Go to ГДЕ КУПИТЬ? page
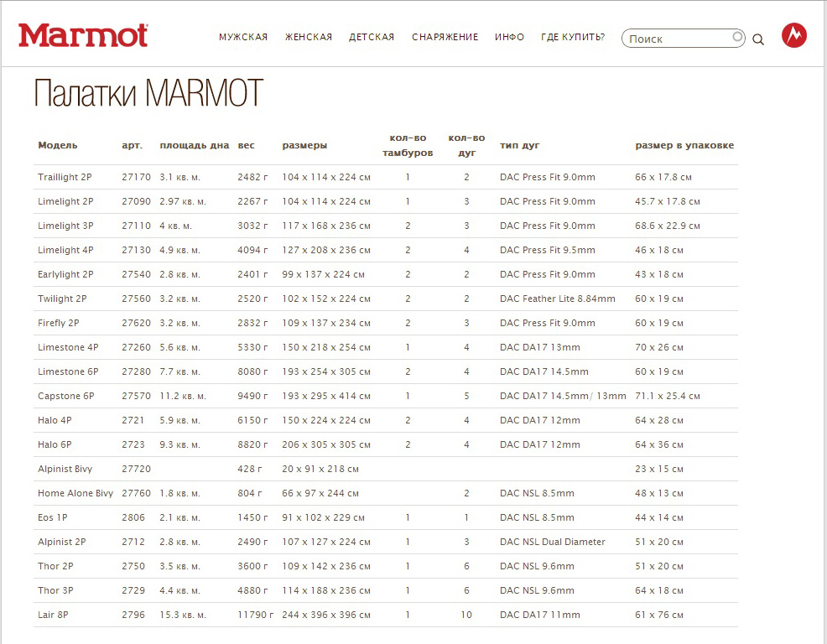 click(573, 37)
